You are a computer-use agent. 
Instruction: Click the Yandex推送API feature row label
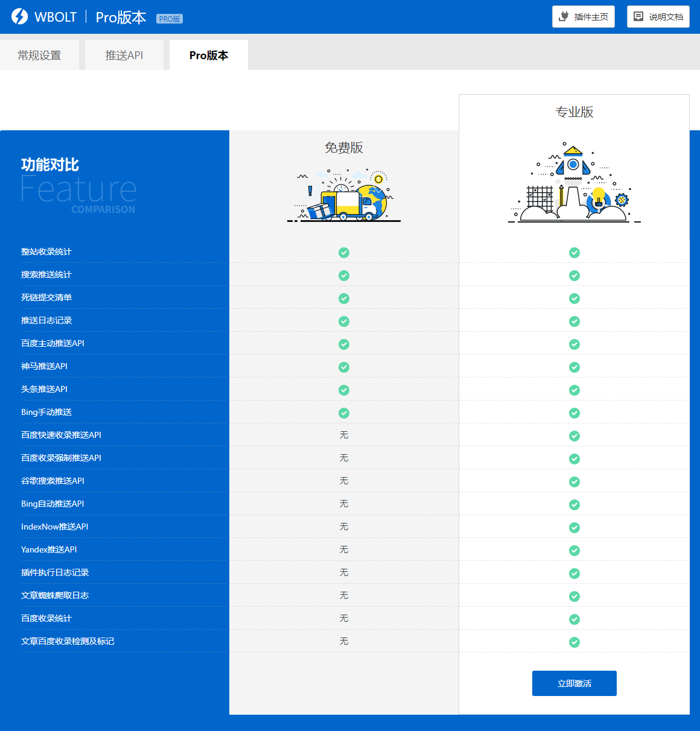49,549
